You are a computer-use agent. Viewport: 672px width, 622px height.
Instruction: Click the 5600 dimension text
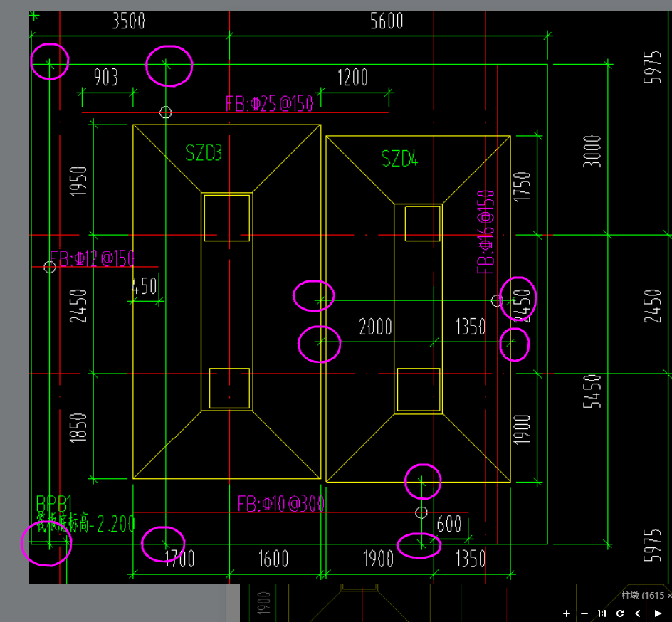pos(387,21)
